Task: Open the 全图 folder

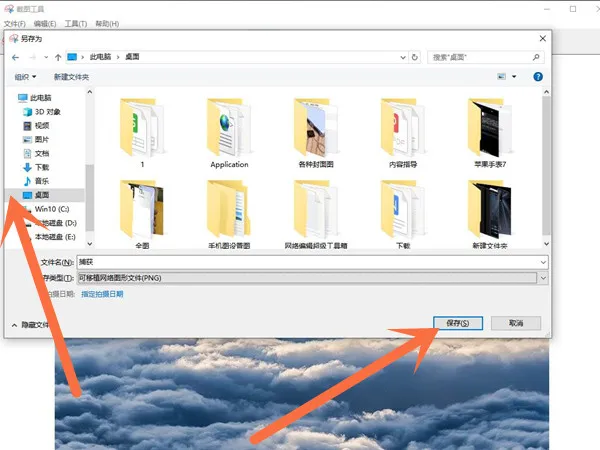Action: click(142, 214)
